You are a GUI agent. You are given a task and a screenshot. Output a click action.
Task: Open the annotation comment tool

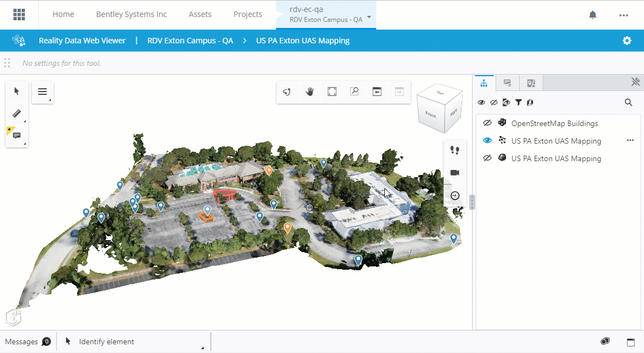16,135
